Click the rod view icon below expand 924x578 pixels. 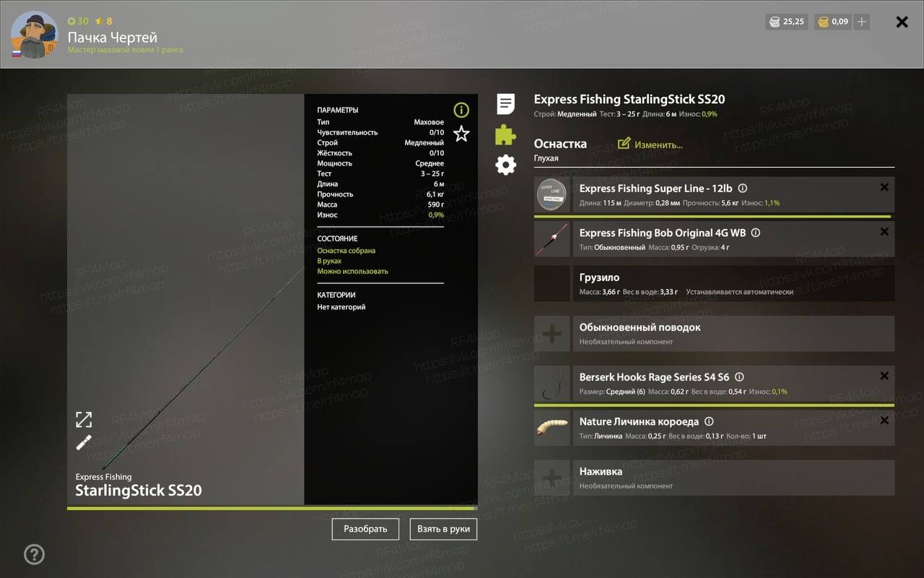pyautogui.click(x=84, y=442)
